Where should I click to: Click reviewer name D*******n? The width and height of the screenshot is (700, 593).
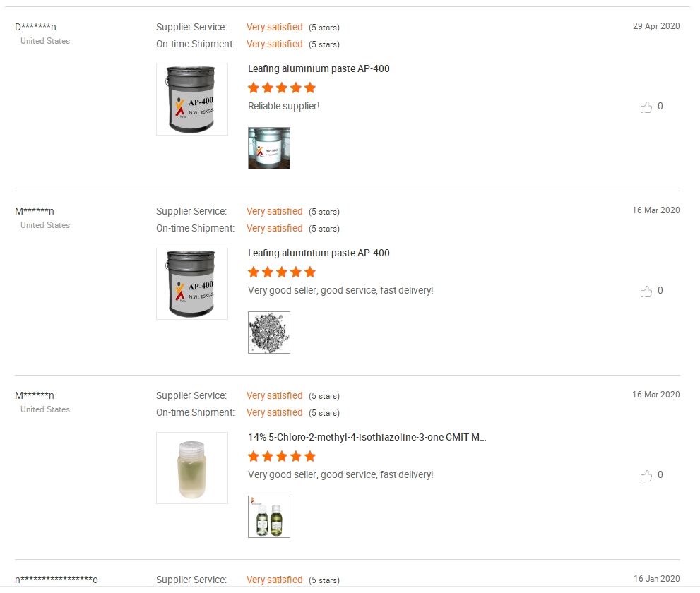[35, 28]
